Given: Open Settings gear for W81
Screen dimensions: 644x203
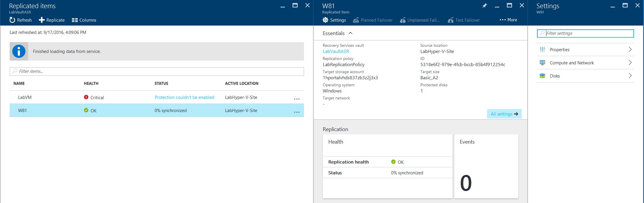Looking at the screenshot, I should tap(326, 20).
